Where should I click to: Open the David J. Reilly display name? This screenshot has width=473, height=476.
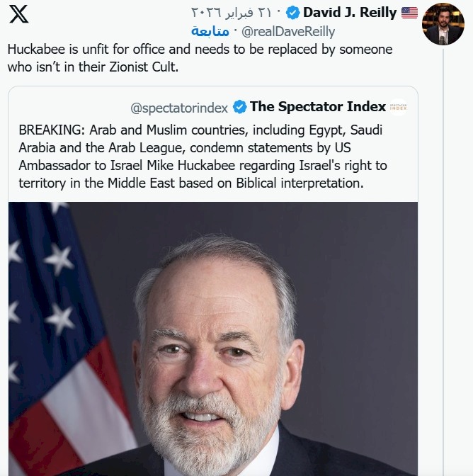pyautogui.click(x=350, y=13)
